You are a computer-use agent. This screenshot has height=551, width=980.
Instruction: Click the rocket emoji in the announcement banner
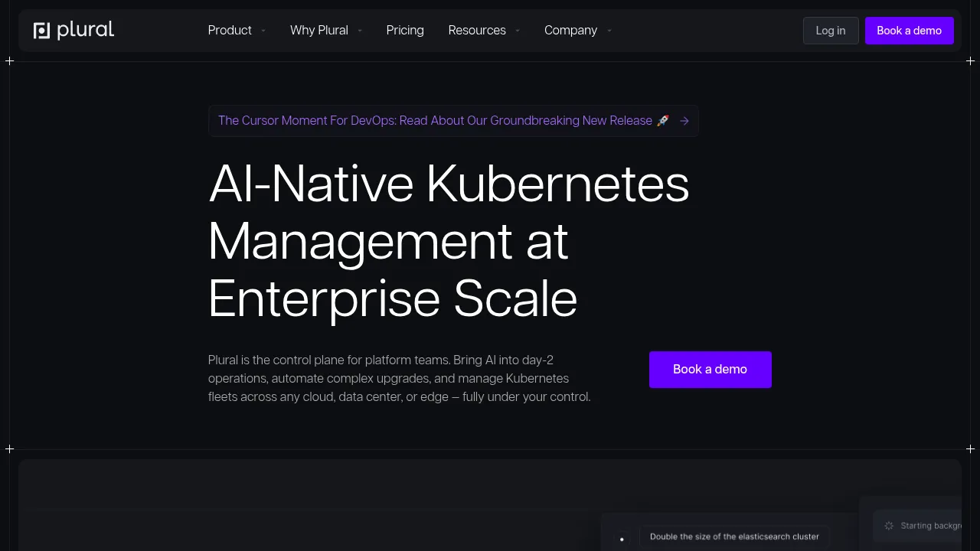click(663, 121)
